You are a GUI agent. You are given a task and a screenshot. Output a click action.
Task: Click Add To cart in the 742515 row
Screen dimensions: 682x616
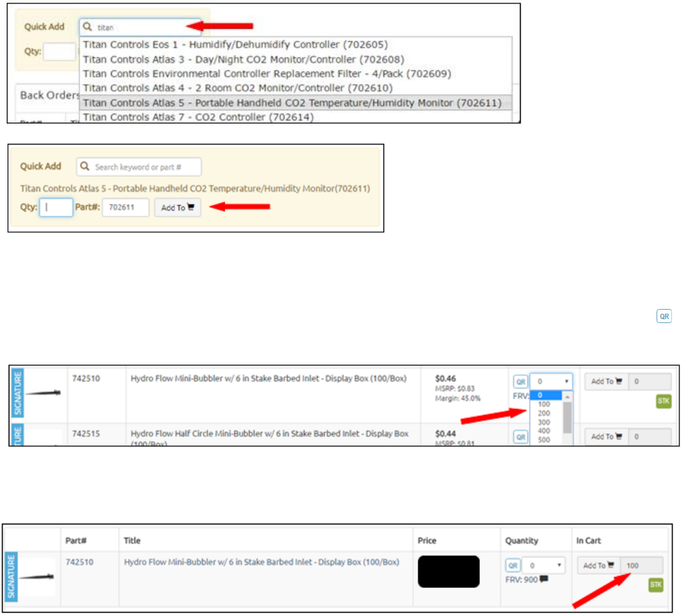pos(606,437)
